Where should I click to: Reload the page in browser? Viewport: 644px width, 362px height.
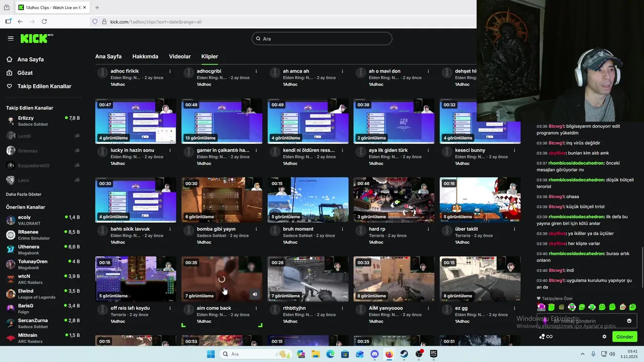44,22
